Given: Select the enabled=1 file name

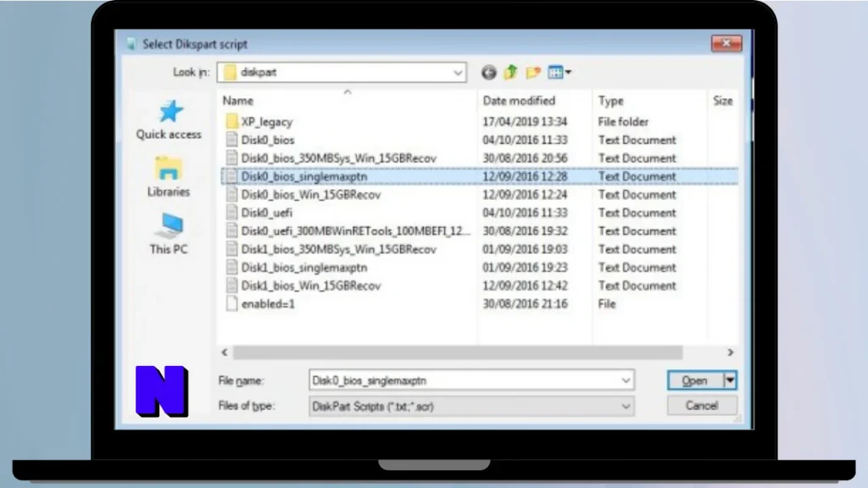Looking at the screenshot, I should (268, 304).
